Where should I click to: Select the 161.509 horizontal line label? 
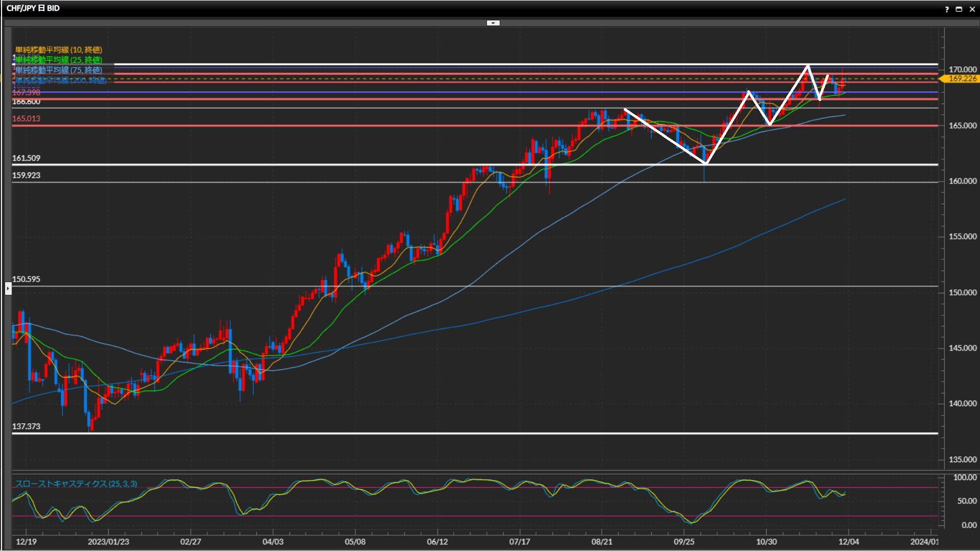[26, 158]
